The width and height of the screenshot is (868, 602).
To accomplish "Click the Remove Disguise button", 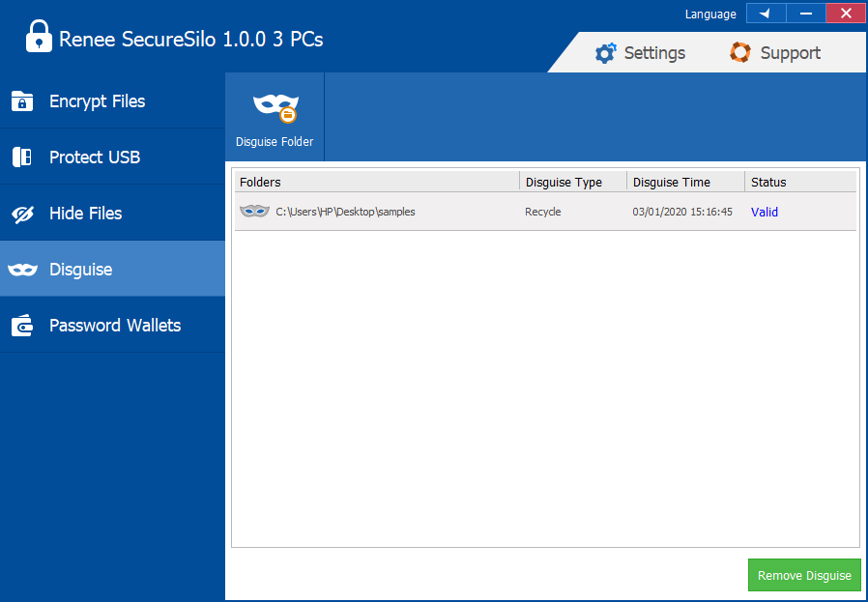I will click(804, 576).
